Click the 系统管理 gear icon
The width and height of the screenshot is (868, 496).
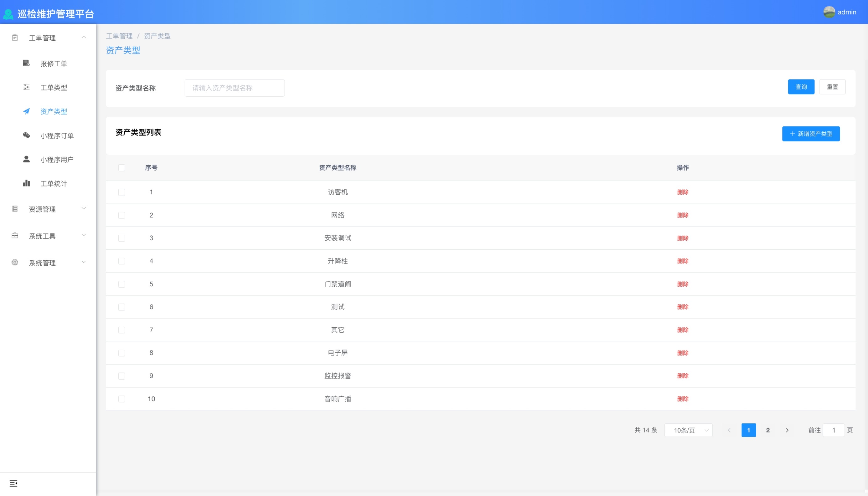click(15, 262)
